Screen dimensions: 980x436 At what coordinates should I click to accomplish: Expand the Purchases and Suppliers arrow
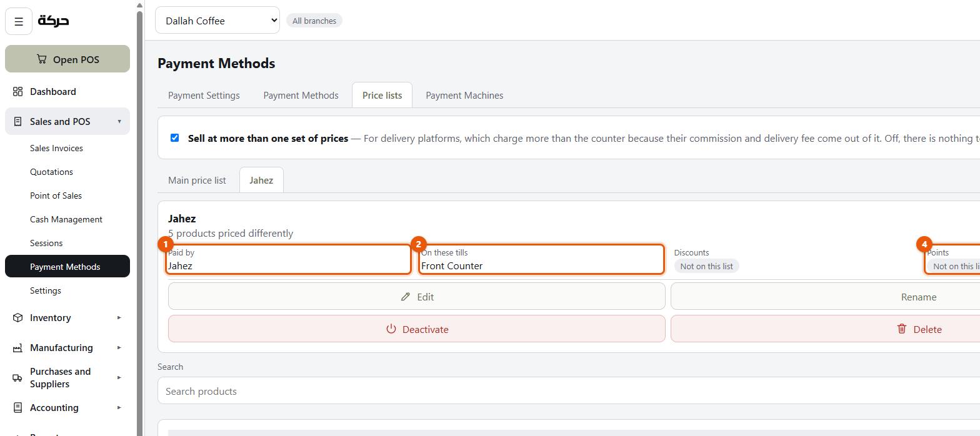coord(119,378)
